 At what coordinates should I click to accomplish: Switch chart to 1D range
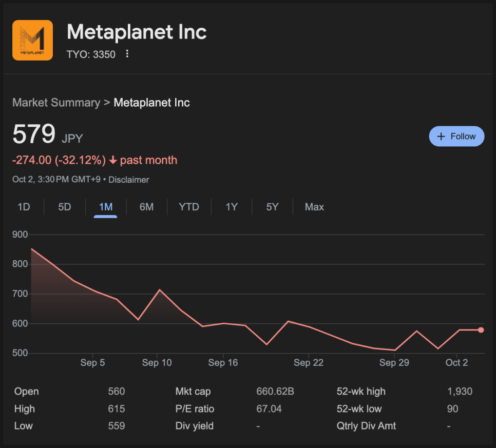[24, 207]
